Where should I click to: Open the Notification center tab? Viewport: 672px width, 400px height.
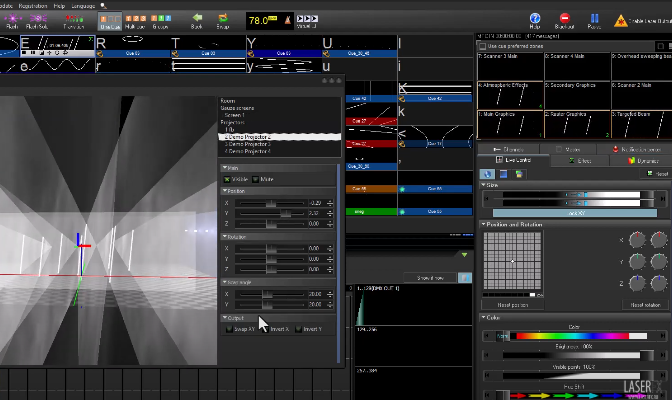point(636,149)
